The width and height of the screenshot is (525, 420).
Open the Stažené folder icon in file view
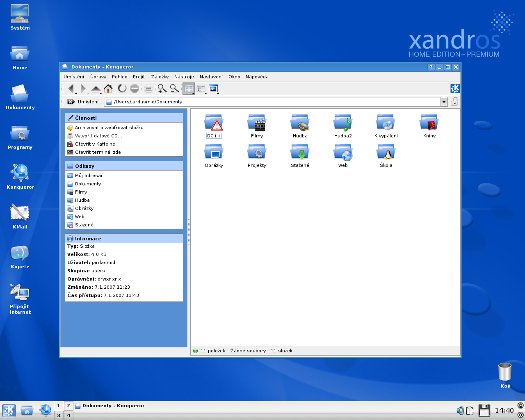[300, 156]
